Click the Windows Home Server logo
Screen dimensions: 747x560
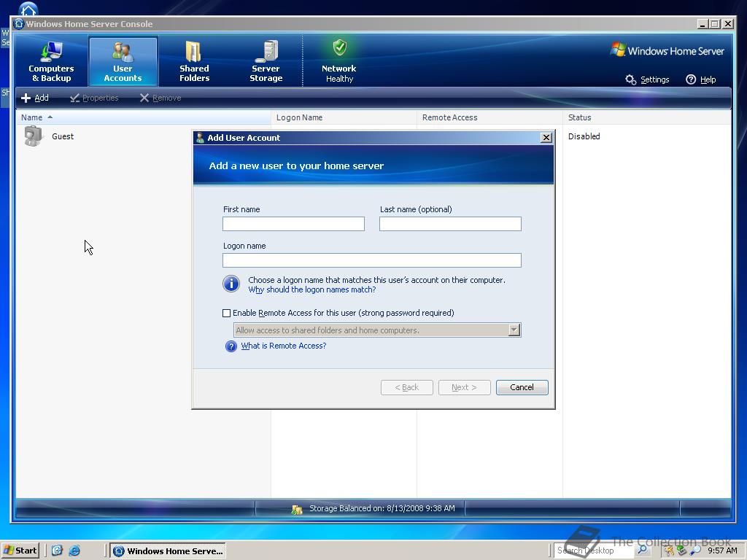click(667, 50)
